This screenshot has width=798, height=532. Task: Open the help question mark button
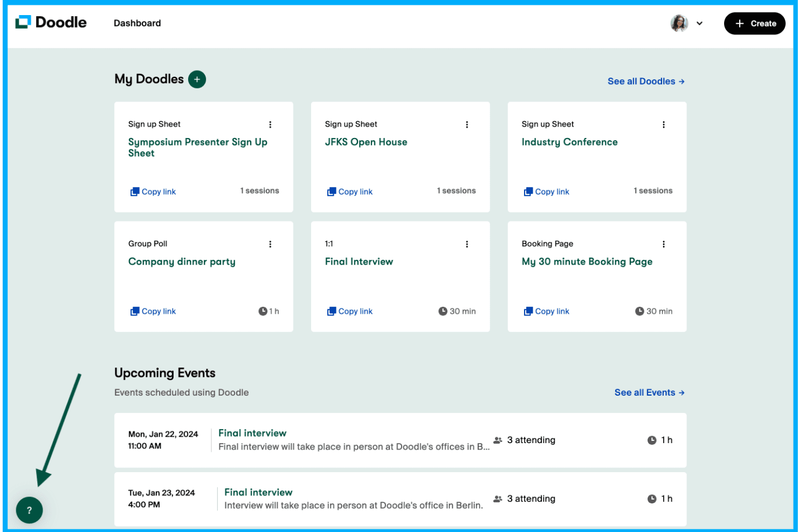pos(29,510)
